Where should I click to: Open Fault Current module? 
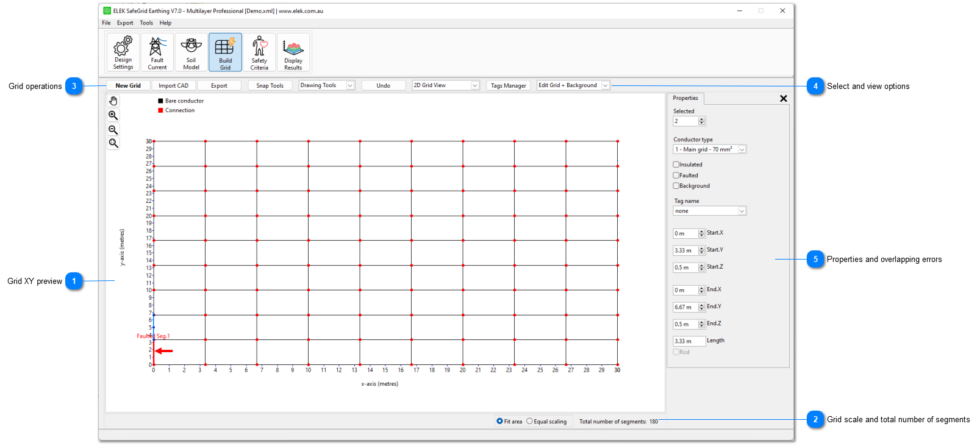[157, 52]
